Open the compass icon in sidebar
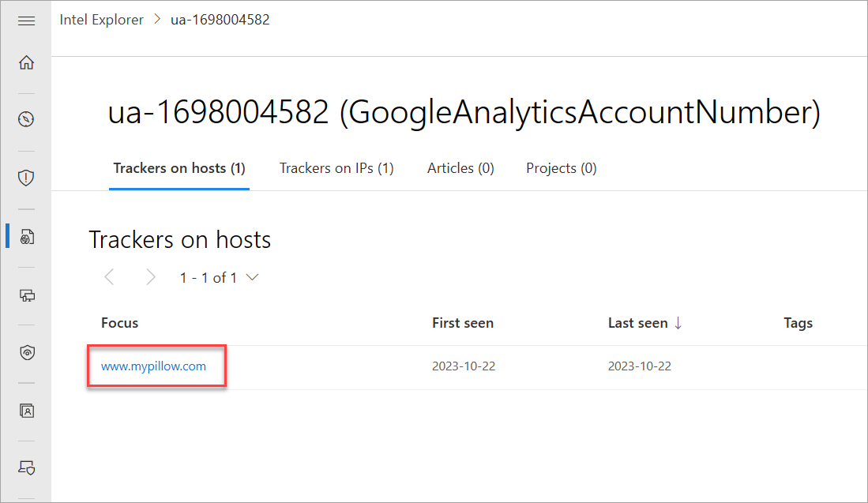The width and height of the screenshot is (868, 503). click(26, 119)
